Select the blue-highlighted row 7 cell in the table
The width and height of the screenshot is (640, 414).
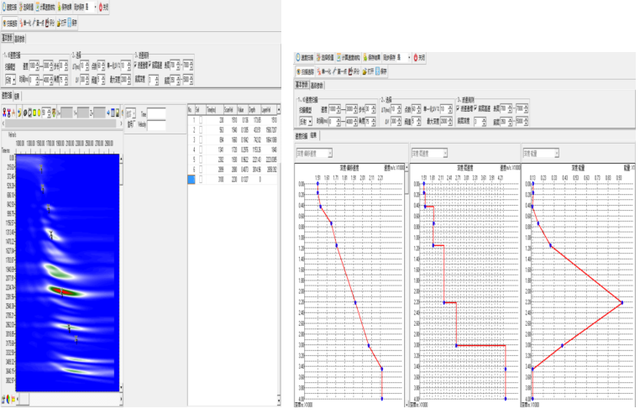click(191, 179)
